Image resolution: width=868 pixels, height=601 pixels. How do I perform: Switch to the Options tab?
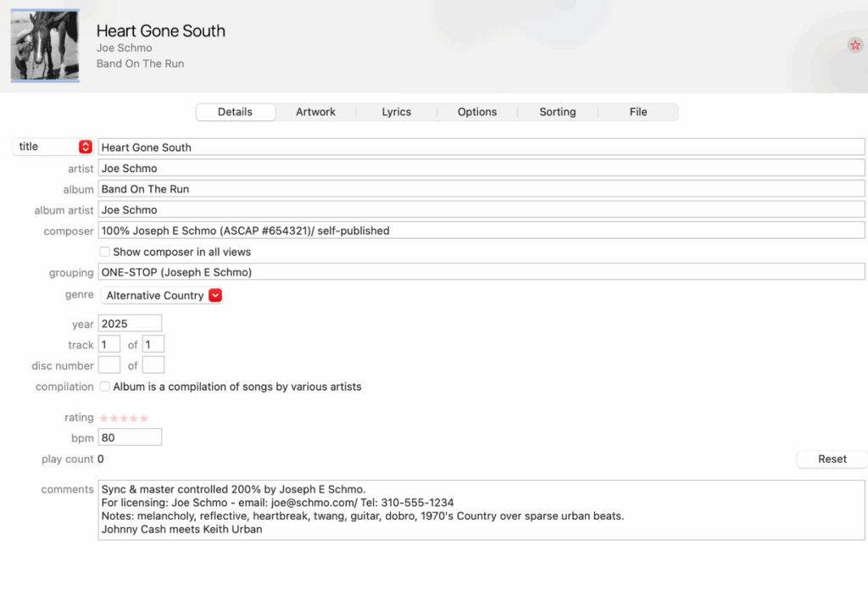tap(477, 112)
